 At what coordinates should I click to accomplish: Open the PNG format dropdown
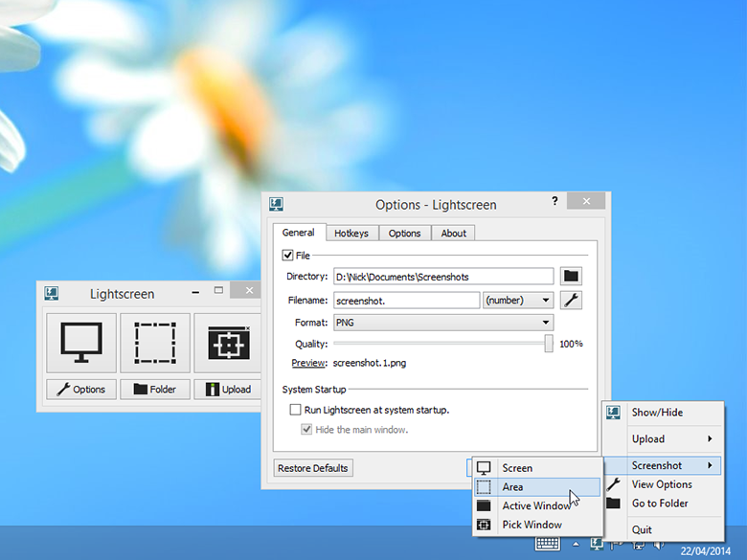443,324
